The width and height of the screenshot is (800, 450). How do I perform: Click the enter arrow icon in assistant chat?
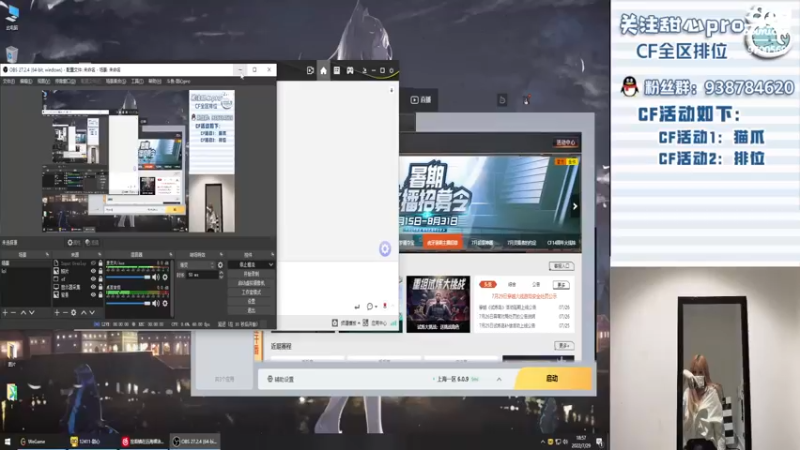click(x=357, y=307)
